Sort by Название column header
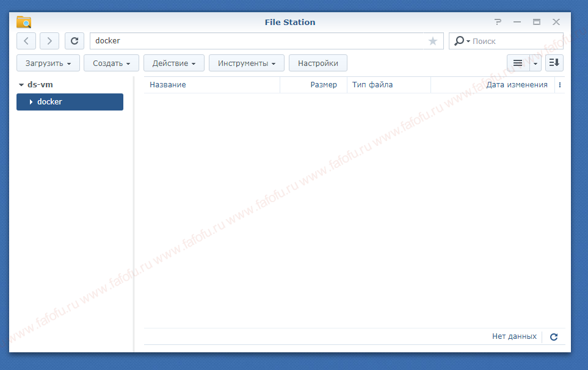 [x=212, y=85]
